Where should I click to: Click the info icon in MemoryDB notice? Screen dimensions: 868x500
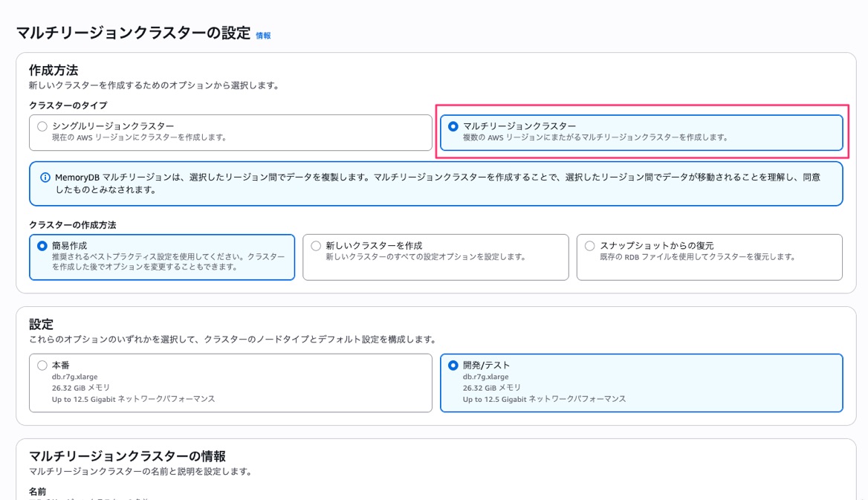pyautogui.click(x=45, y=178)
